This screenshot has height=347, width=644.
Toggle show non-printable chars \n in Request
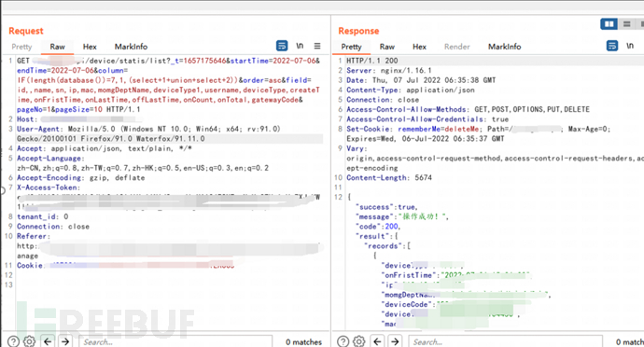click(300, 46)
